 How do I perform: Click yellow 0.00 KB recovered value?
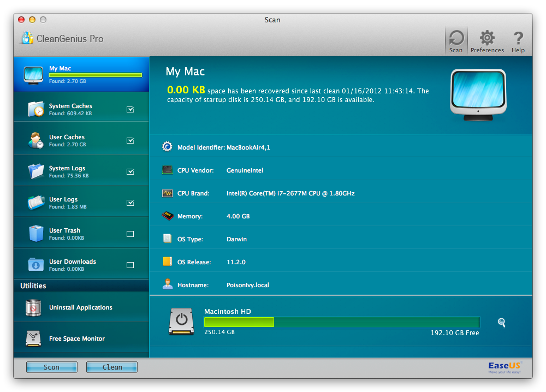click(x=186, y=90)
